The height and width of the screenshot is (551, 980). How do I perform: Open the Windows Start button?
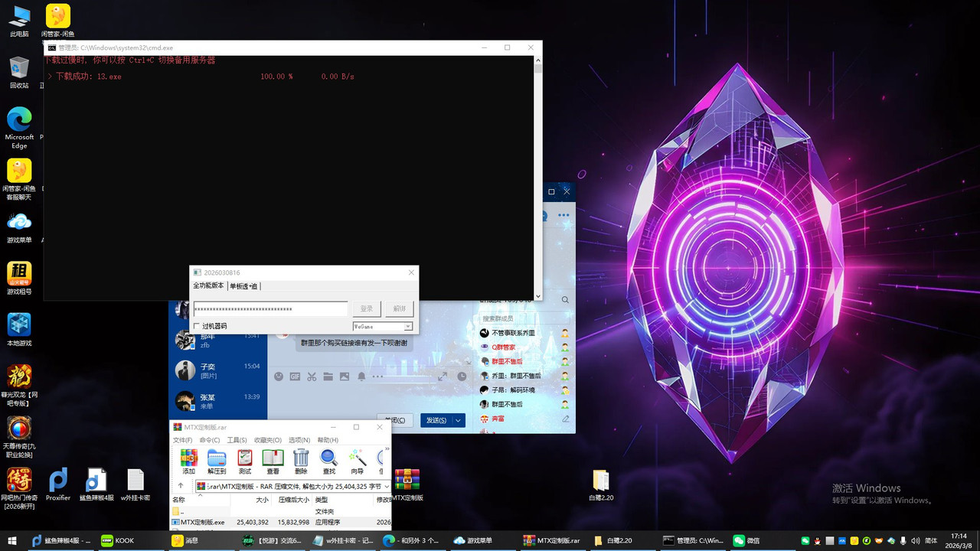(x=12, y=540)
